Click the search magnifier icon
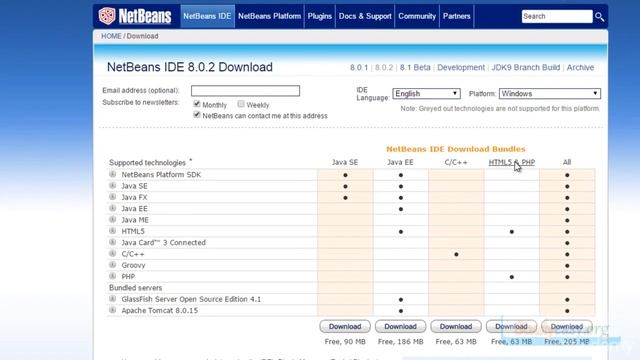Viewport: 640px width, 360px height. click(x=599, y=17)
